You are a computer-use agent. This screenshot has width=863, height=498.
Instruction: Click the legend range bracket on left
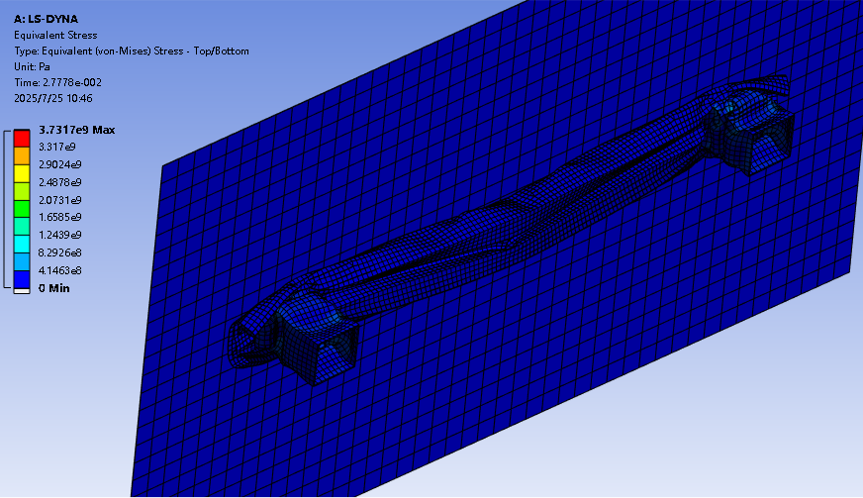click(7, 209)
